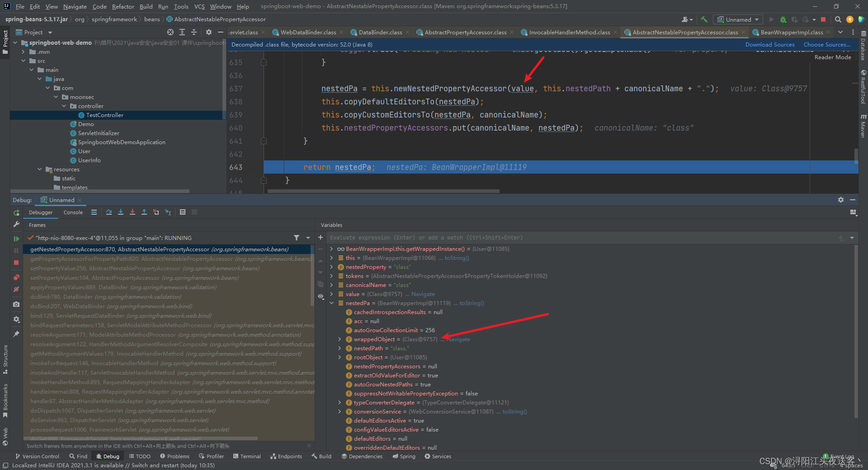Viewport: 868px width, 470px height.
Task: Locate opened file in Project tree (target icon)
Action: [170, 32]
